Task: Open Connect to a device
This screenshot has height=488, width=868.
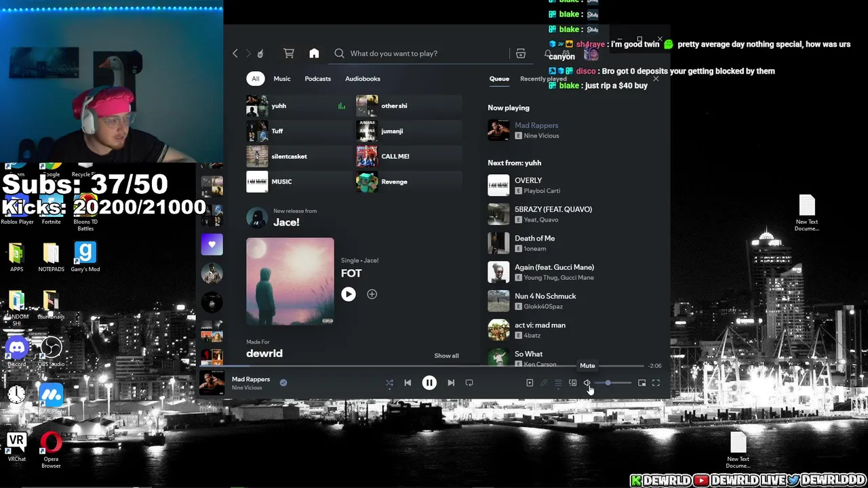Action: point(572,383)
